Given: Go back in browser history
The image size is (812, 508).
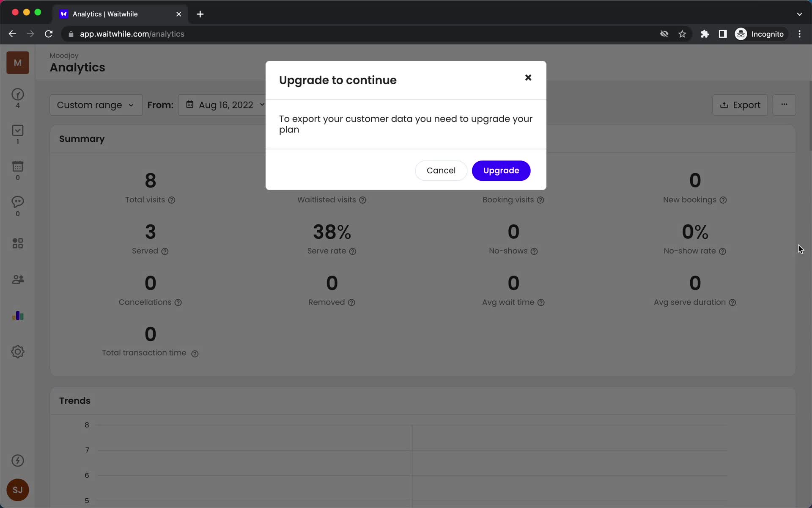Looking at the screenshot, I should 12,34.
